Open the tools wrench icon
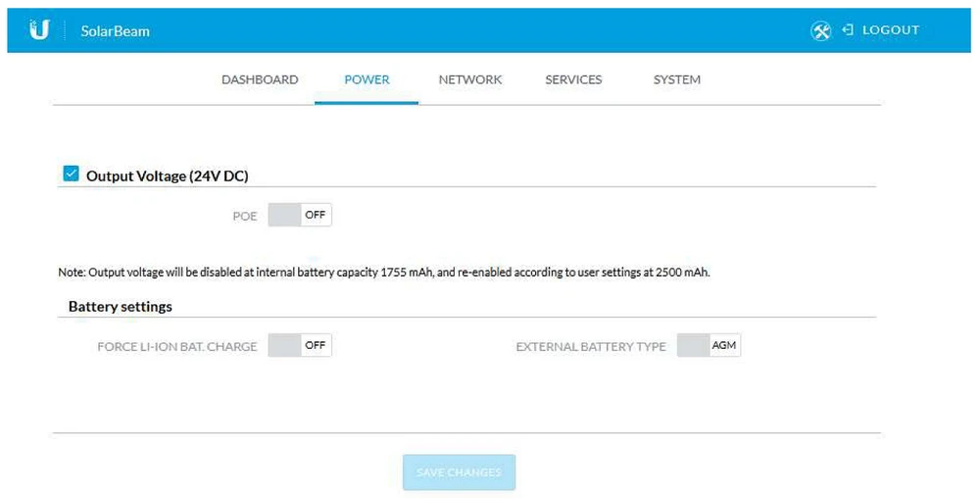 coord(820,30)
